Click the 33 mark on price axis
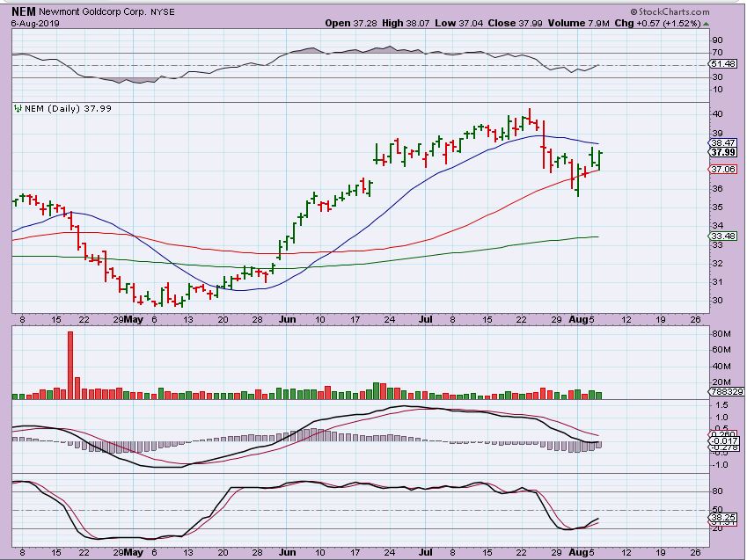 pyautogui.click(x=717, y=244)
